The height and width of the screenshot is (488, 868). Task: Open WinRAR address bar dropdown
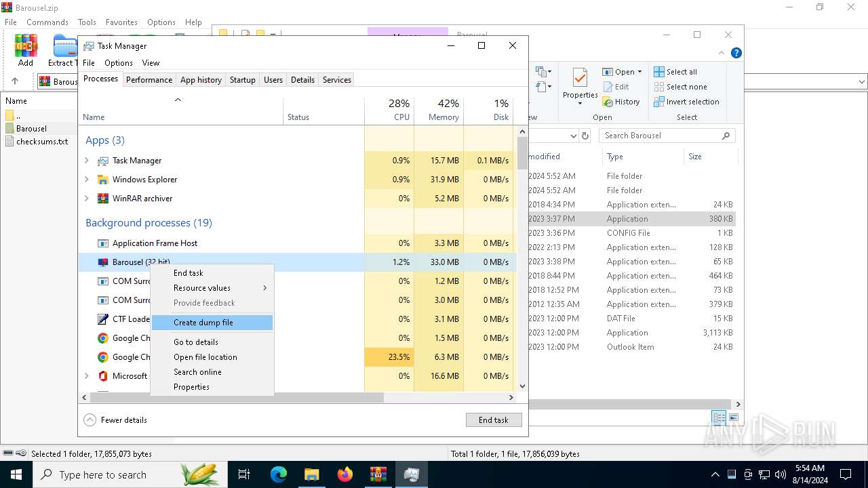[x=862, y=81]
